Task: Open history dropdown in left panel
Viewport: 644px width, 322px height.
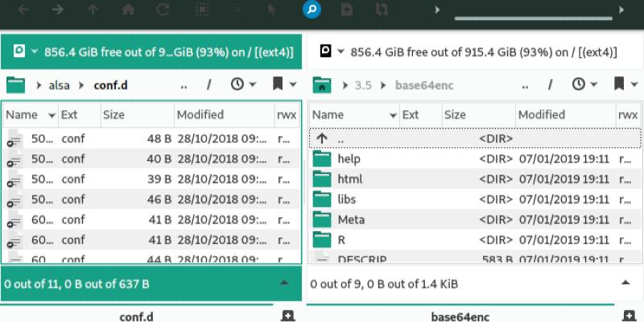Action: click(x=243, y=85)
